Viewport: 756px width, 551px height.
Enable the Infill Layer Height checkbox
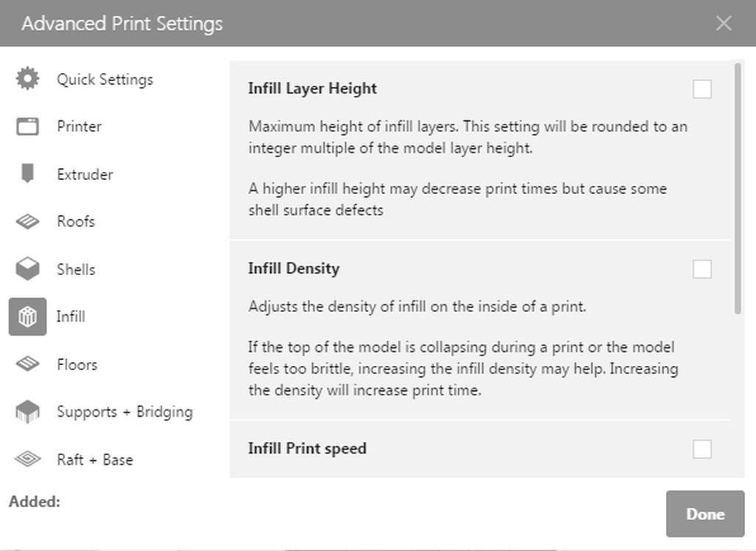tap(702, 89)
